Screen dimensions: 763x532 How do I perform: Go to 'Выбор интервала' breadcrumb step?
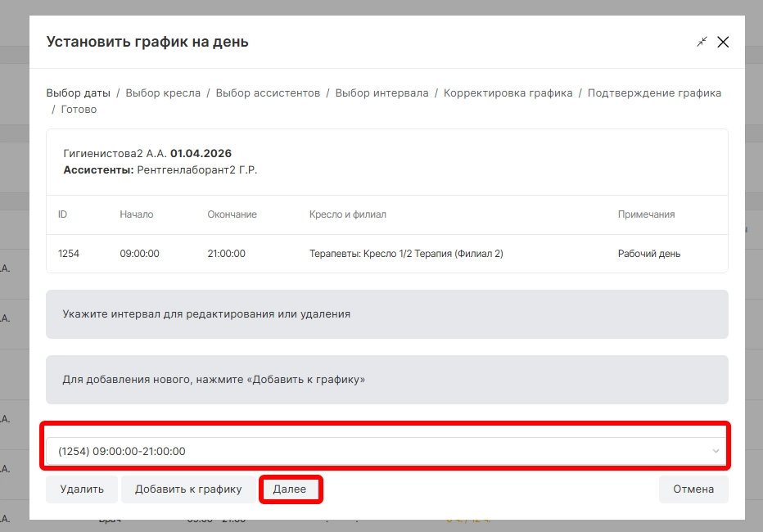(382, 92)
